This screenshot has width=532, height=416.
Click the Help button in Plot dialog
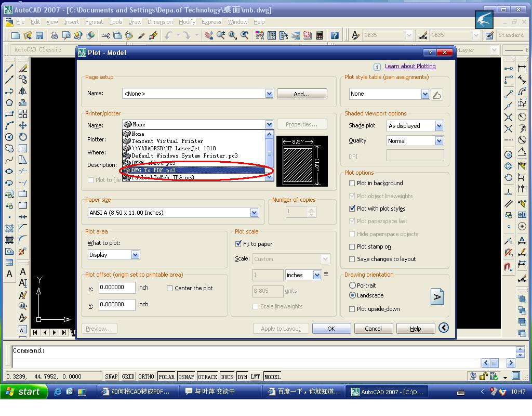(415, 329)
